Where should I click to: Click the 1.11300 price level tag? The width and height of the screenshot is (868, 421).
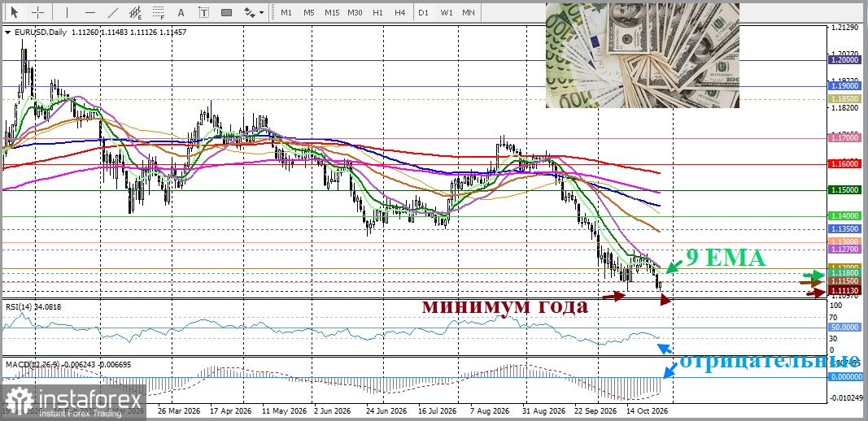844,290
